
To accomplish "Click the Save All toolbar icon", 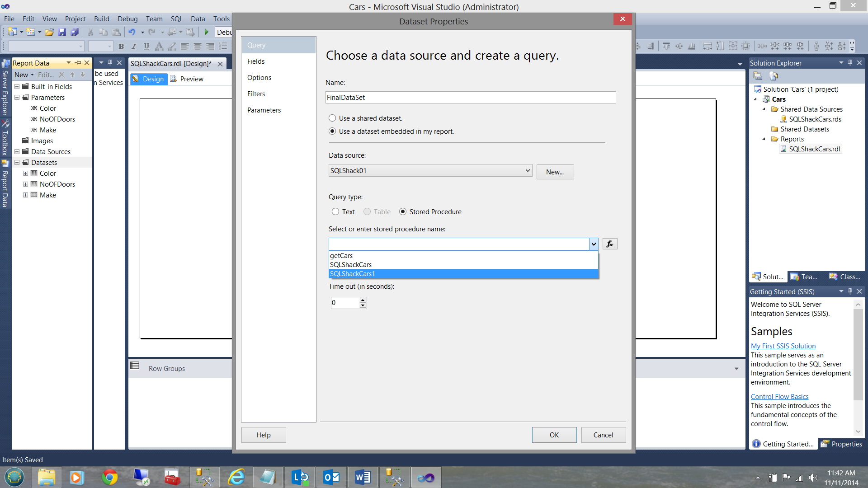I will point(75,32).
